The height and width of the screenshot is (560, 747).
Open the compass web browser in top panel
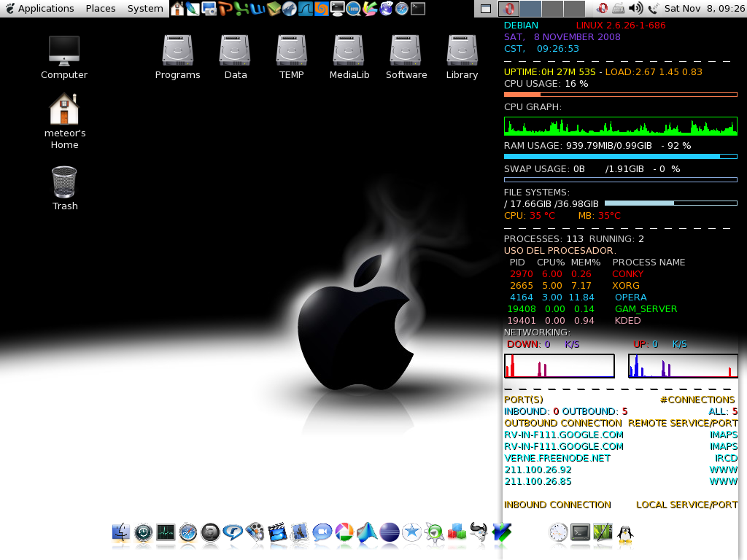click(x=402, y=9)
